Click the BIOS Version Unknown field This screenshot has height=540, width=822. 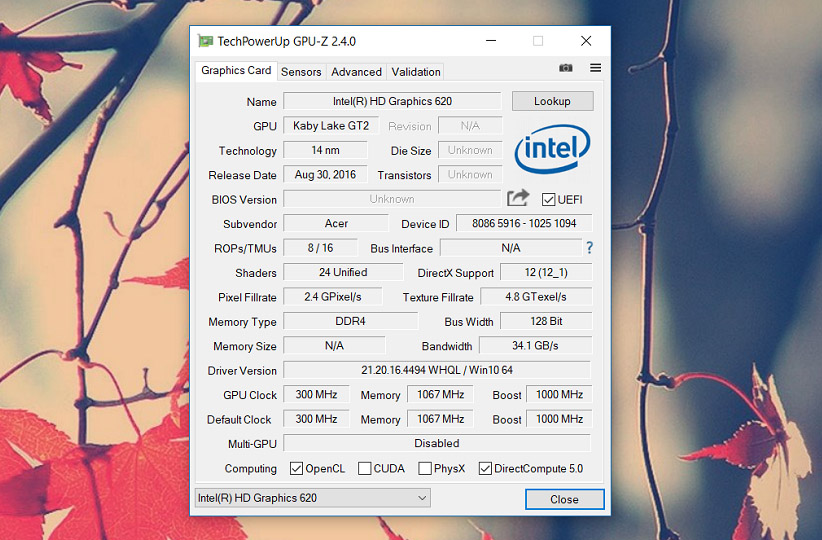392,199
